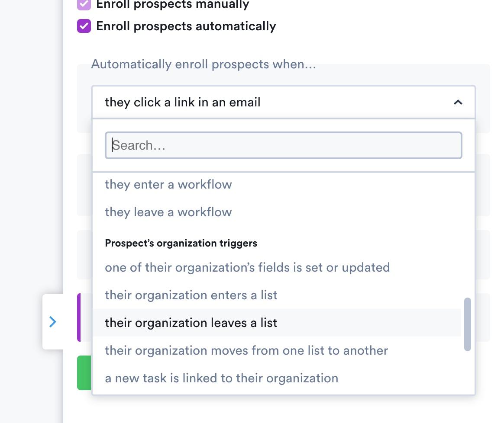Image resolution: width=504 pixels, height=423 pixels.
Task: Click the purple bar behind dropdown
Action: [x=79, y=317]
